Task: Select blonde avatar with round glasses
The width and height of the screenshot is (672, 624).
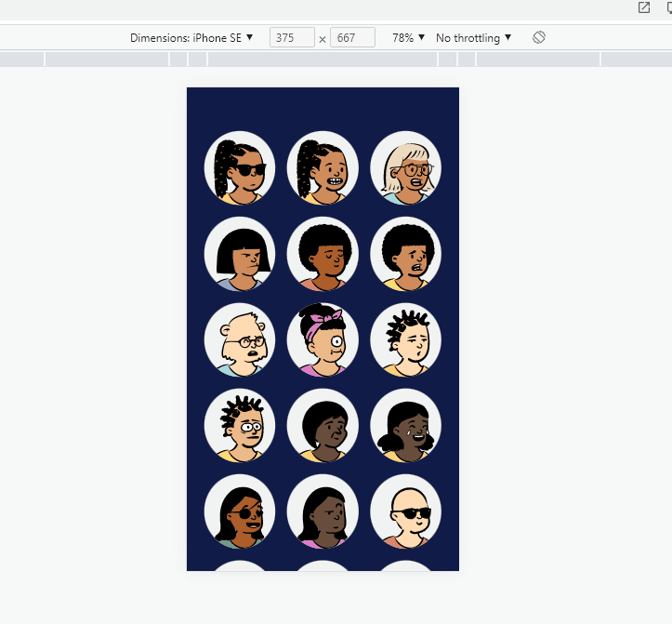Action: (405, 168)
